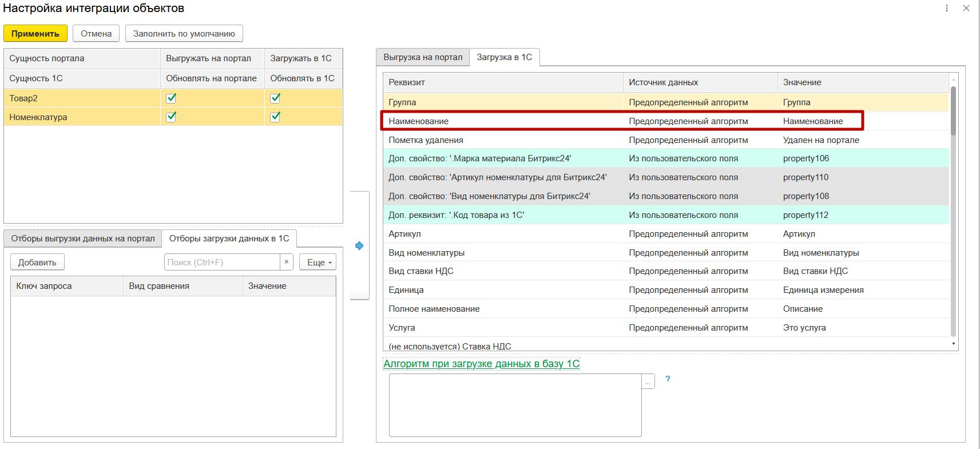Clear the search field with x icon

(287, 262)
